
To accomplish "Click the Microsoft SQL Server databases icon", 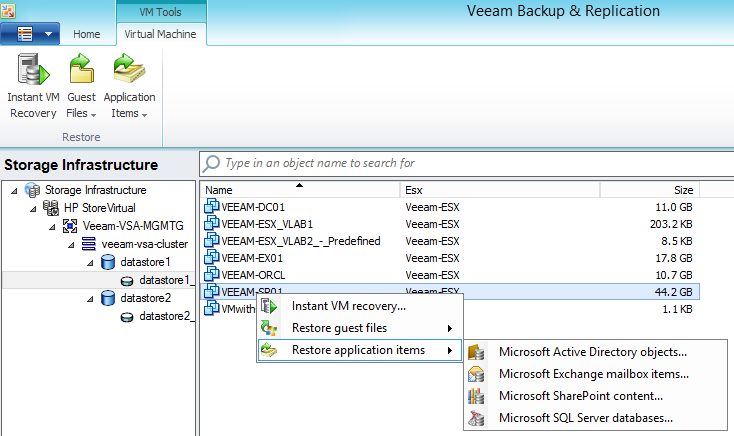I will 477,418.
